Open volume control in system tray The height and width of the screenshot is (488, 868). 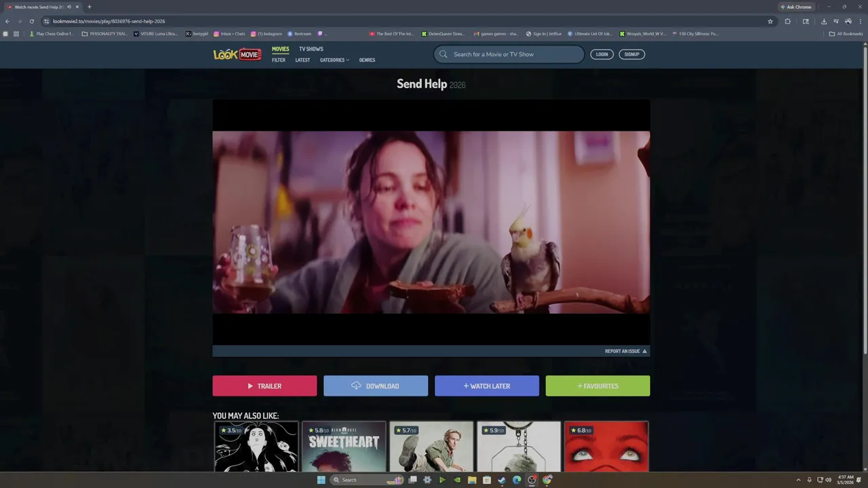(829, 480)
